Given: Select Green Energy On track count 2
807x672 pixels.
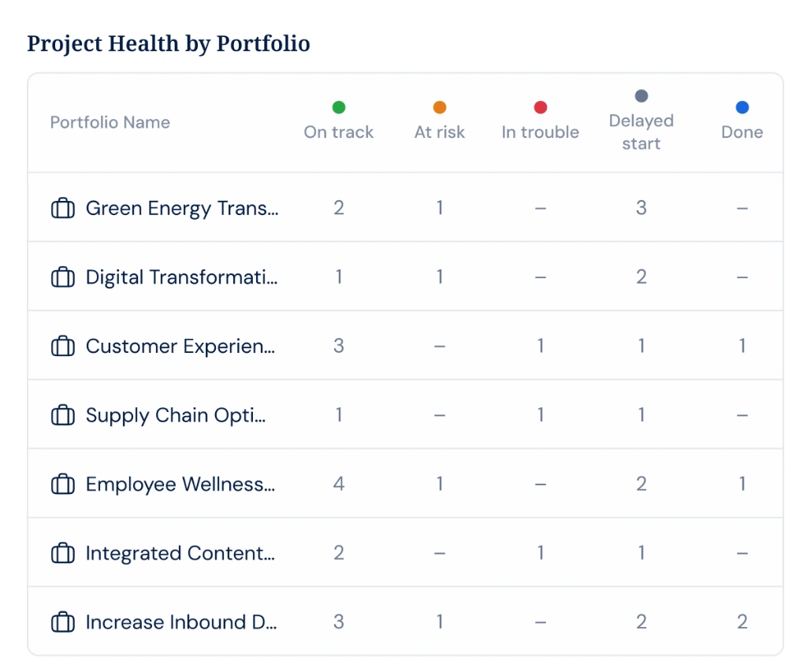Looking at the screenshot, I should click(339, 208).
